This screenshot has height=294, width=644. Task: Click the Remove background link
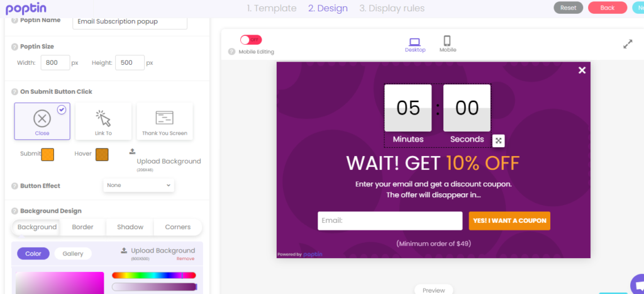(x=186, y=259)
